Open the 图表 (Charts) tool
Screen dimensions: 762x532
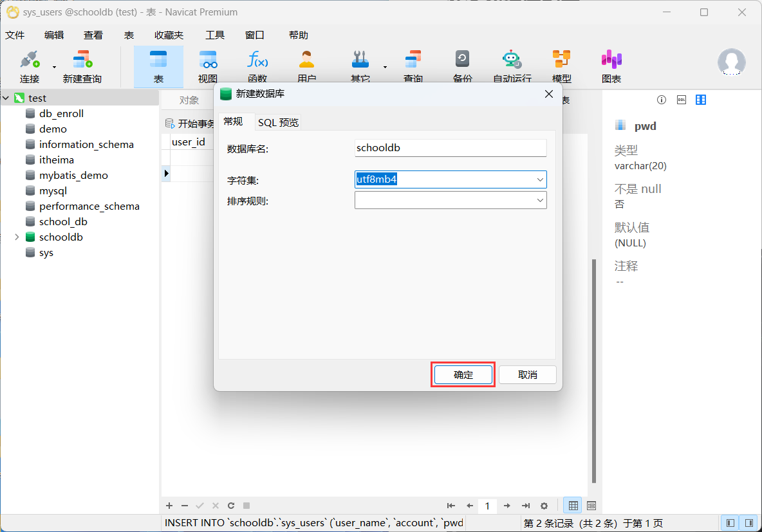611,67
